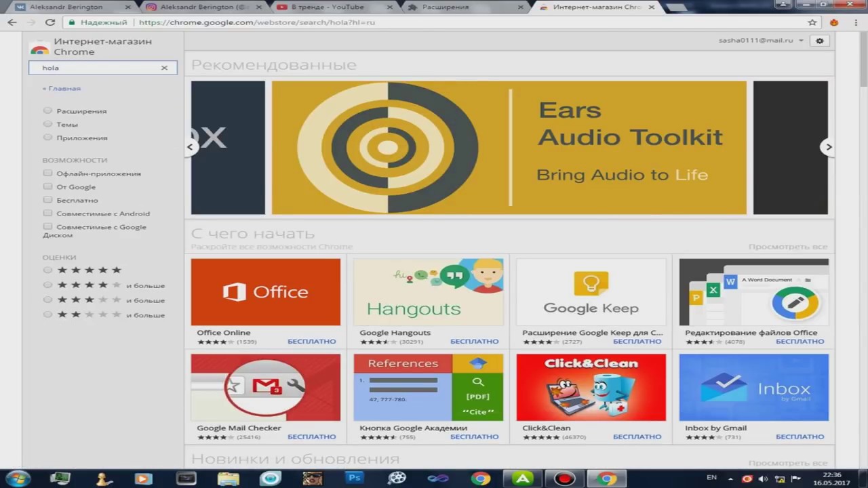Screen dimensions: 868x488
Task: Open the Office Online tile image
Action: click(x=266, y=292)
